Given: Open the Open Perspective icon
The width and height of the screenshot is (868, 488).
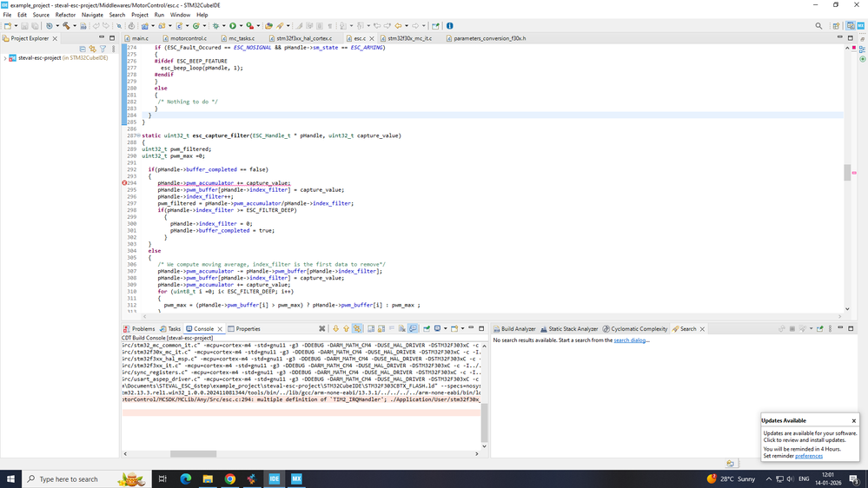Looking at the screenshot, I should 836,25.
